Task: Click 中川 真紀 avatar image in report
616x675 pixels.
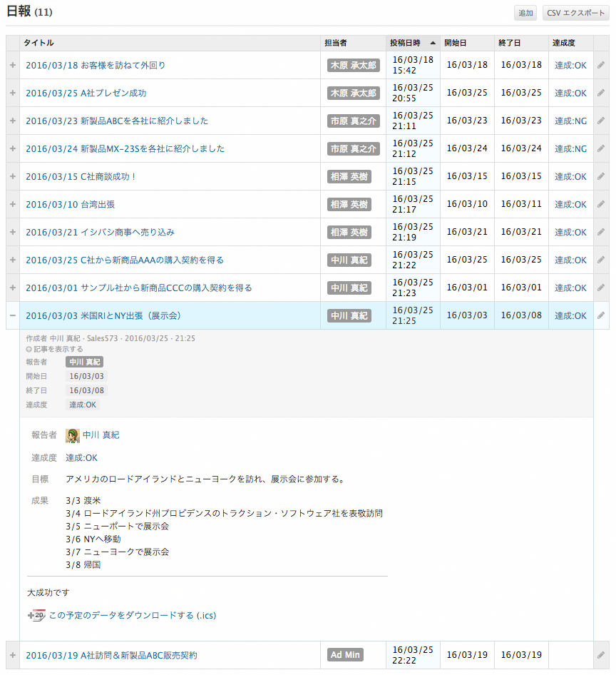Action: click(72, 435)
